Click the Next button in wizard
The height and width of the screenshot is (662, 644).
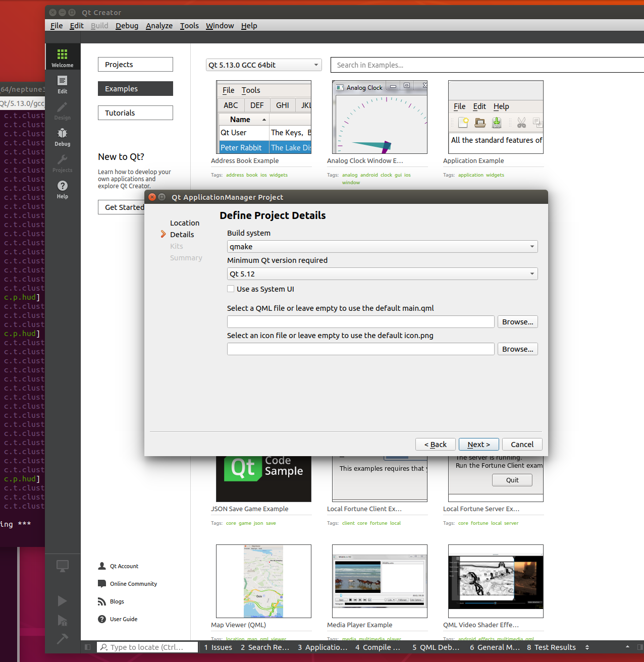click(x=478, y=445)
